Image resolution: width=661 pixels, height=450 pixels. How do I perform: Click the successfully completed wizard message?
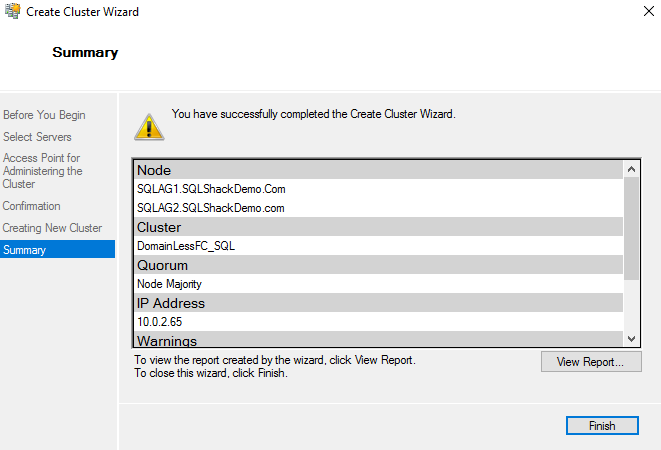click(314, 114)
